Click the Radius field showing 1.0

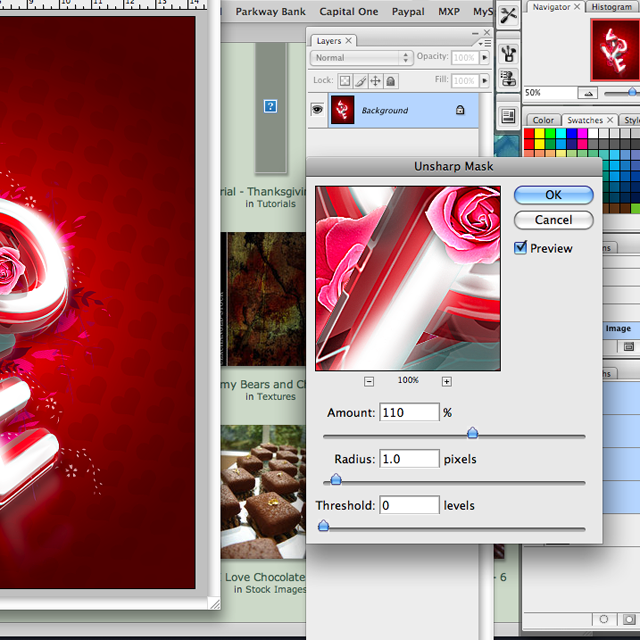[409, 458]
